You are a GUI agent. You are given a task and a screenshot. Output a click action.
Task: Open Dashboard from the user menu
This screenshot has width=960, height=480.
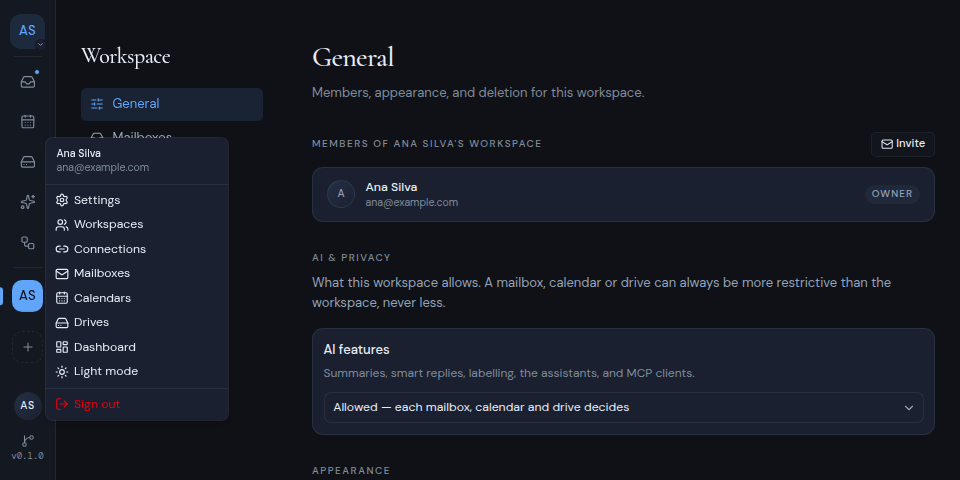pos(137,347)
